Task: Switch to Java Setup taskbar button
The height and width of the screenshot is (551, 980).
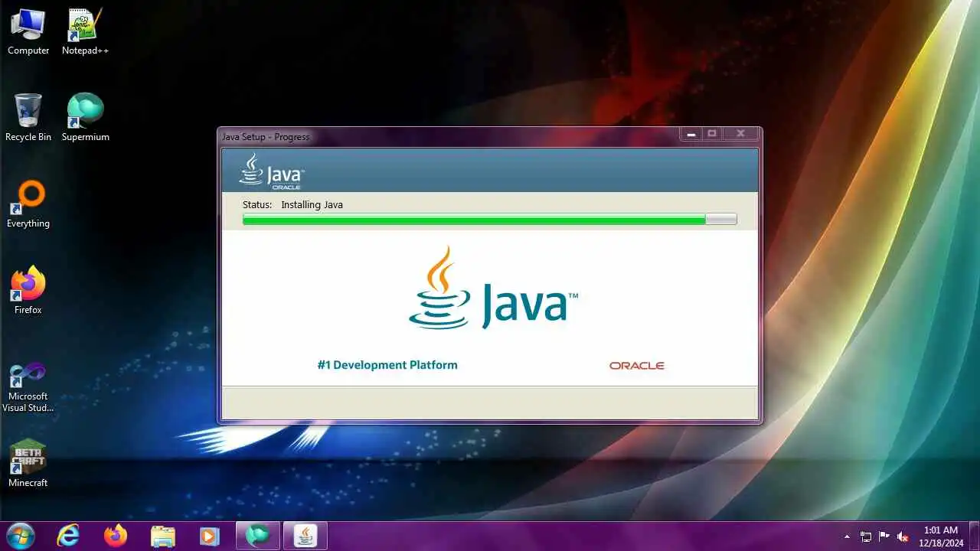Action: pos(305,536)
